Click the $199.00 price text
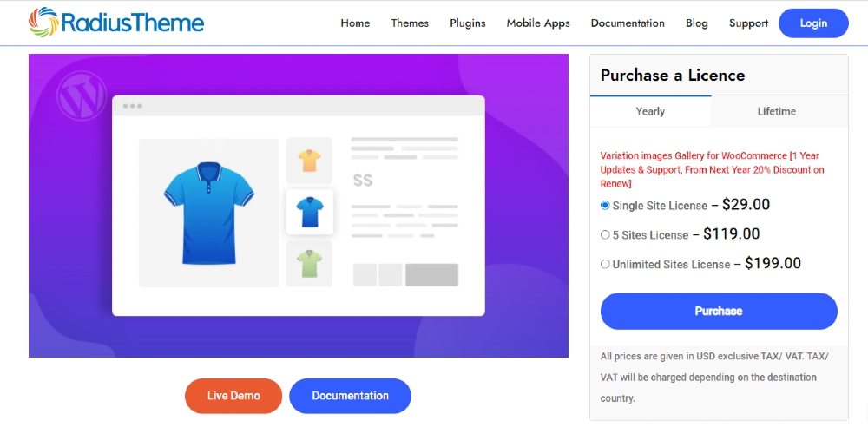 tap(773, 263)
